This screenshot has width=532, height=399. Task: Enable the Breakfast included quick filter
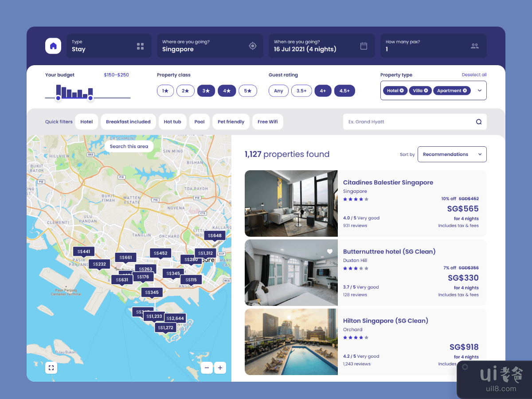[x=128, y=122]
